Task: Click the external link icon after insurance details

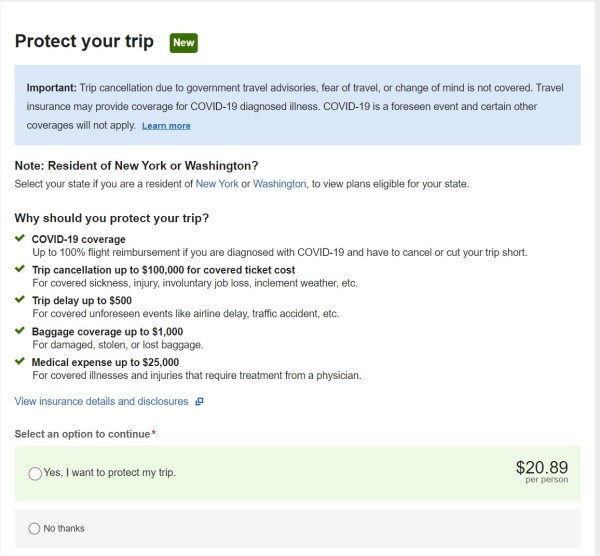Action: point(199,402)
